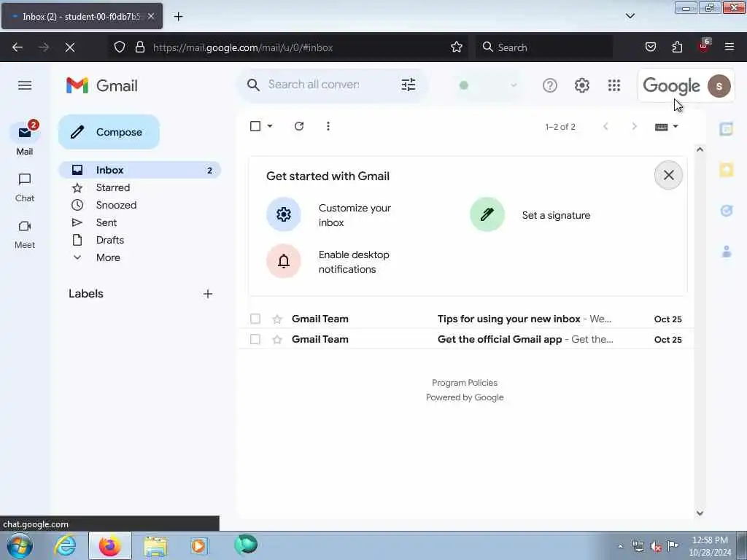Screen dimensions: 747x560
Task: Click the Powered by Google link
Action: pyautogui.click(x=465, y=397)
